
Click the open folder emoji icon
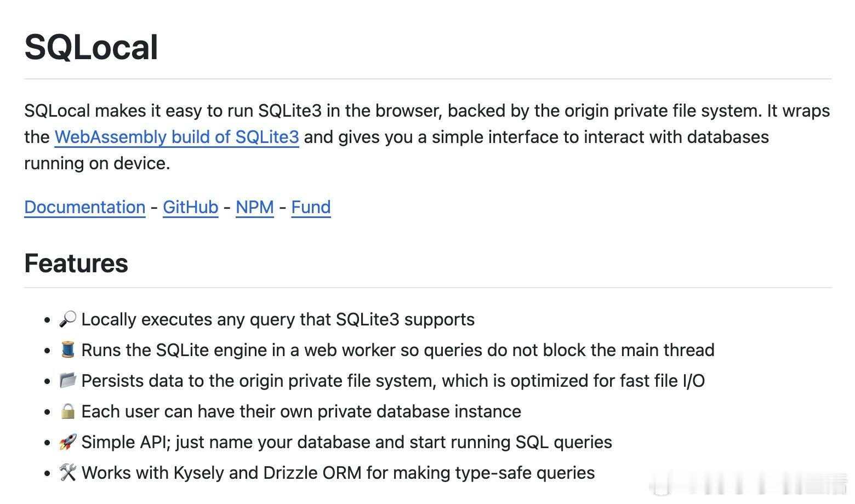point(68,381)
